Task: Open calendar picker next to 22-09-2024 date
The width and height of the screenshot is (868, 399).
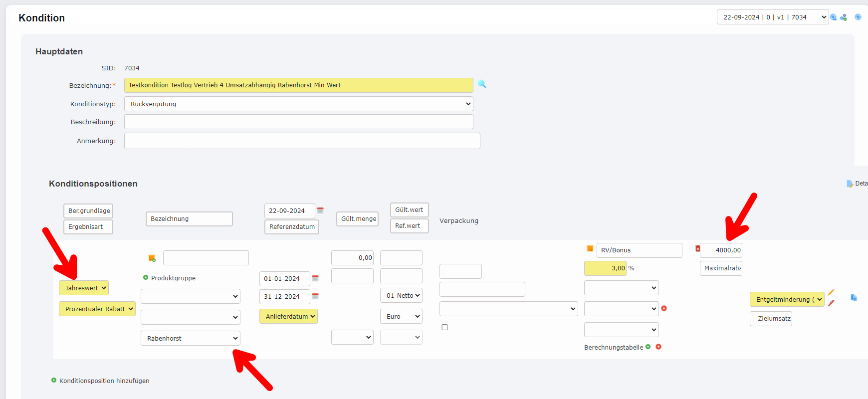Action: tap(320, 210)
